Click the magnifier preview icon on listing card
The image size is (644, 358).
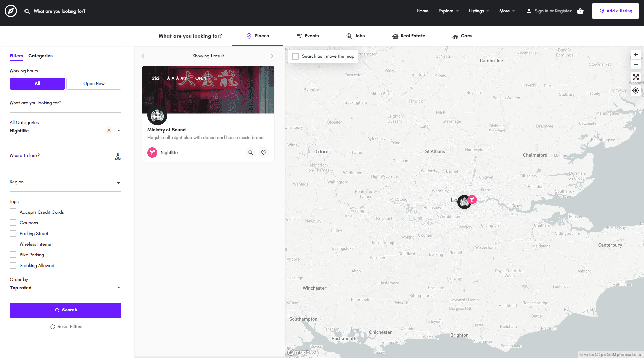pos(250,153)
